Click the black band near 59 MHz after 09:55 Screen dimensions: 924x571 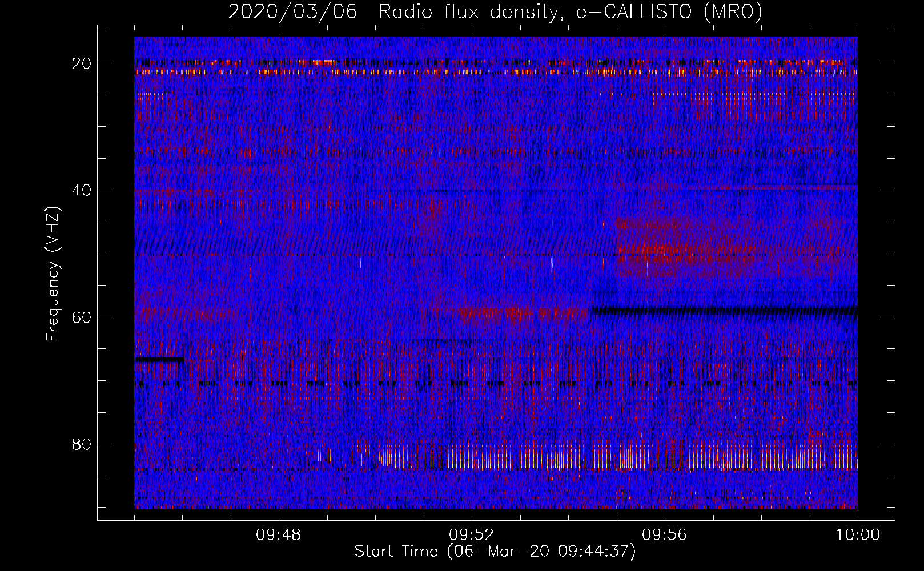click(x=724, y=311)
